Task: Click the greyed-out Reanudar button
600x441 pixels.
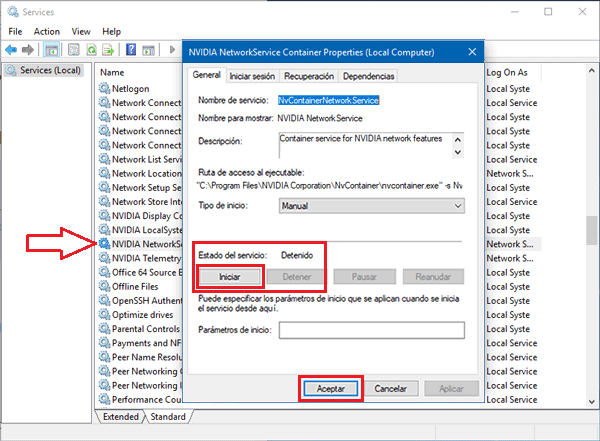Action: click(433, 277)
